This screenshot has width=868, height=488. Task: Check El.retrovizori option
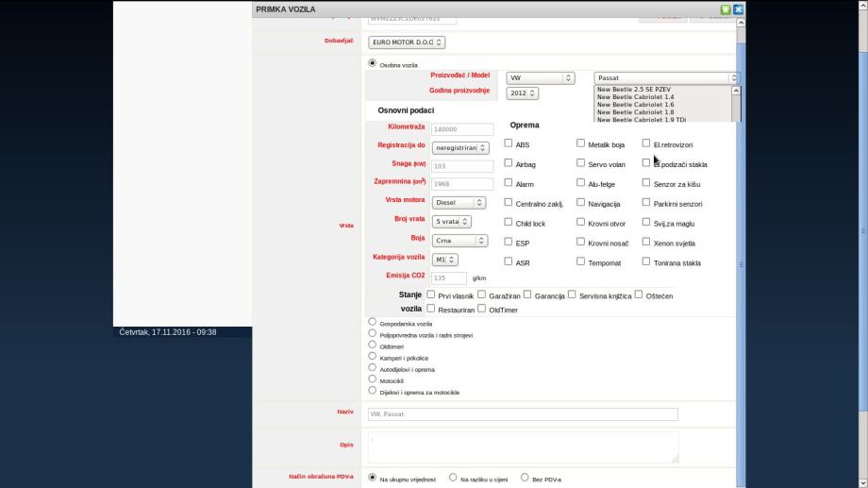646,143
